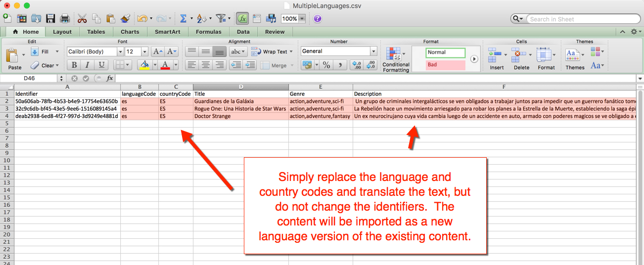
Task: Open Conditional Formatting
Action: tap(396, 60)
